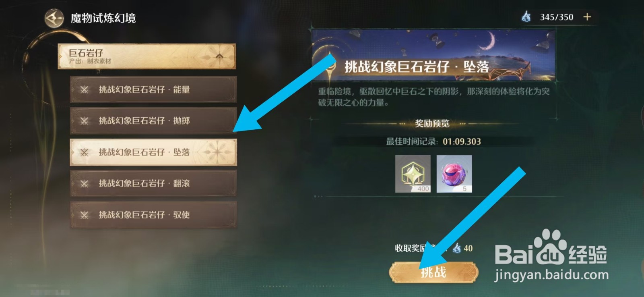This screenshot has width=644, height=297.
Task: Open the 挑战幻象巨石岩仔·驭使 stage
Action: (153, 215)
